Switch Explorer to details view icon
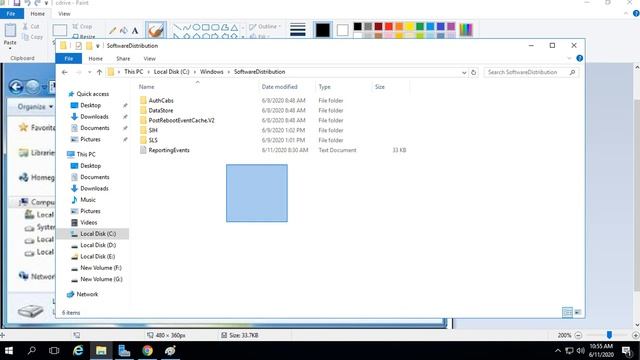Viewport: 640px width, 360px height. point(567,312)
